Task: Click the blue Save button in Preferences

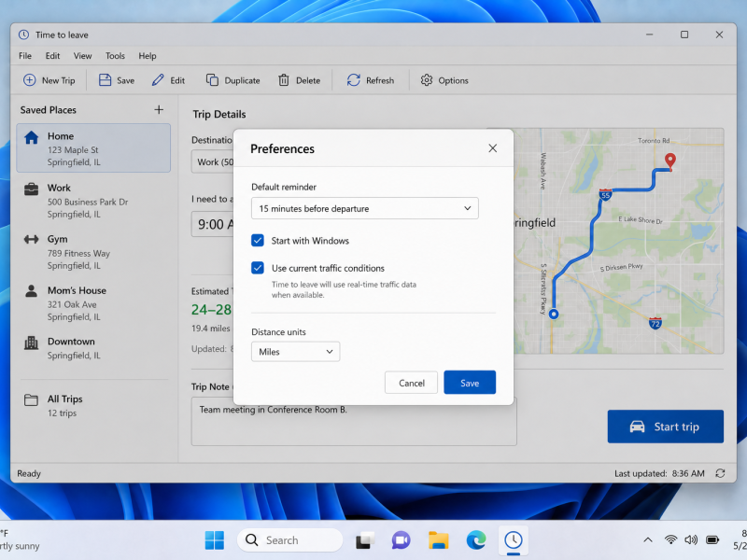Action: tap(470, 383)
